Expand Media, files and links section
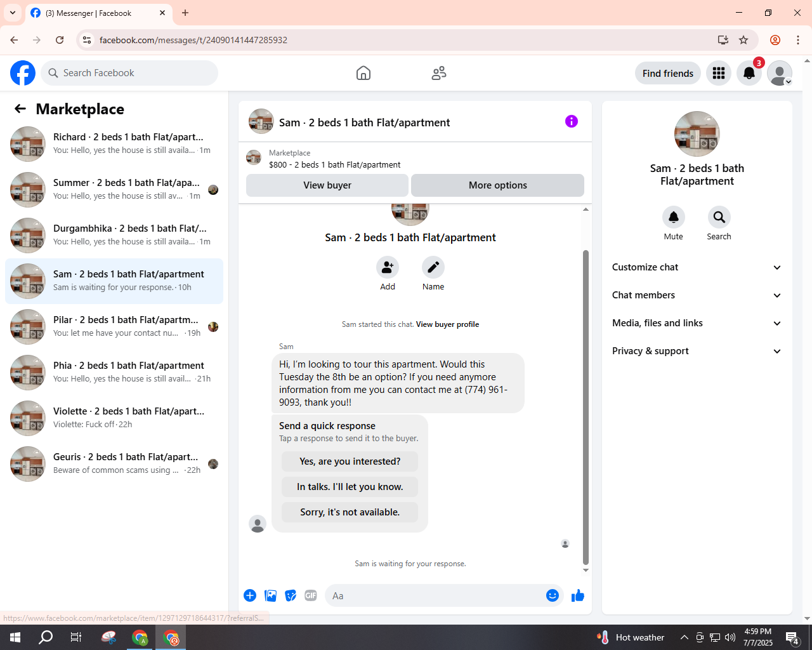Image resolution: width=812 pixels, height=650 pixels. pos(697,323)
